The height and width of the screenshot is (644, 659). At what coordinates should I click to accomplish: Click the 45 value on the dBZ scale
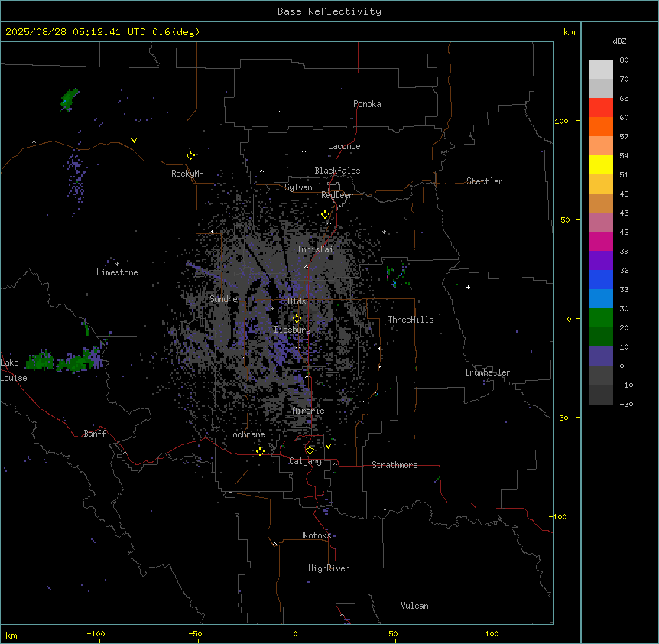click(x=624, y=213)
